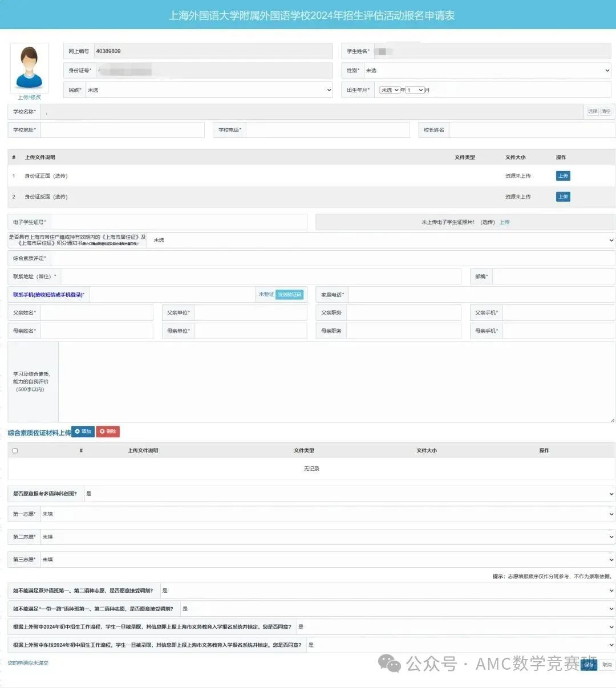
Task: Toggle select-all checkbox in materials table
Action: tap(15, 450)
